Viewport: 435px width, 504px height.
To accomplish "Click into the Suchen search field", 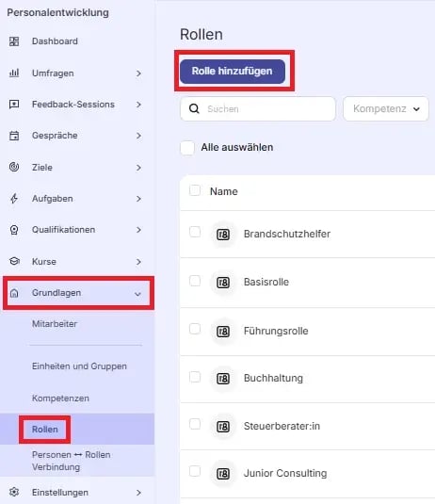I will (258, 109).
